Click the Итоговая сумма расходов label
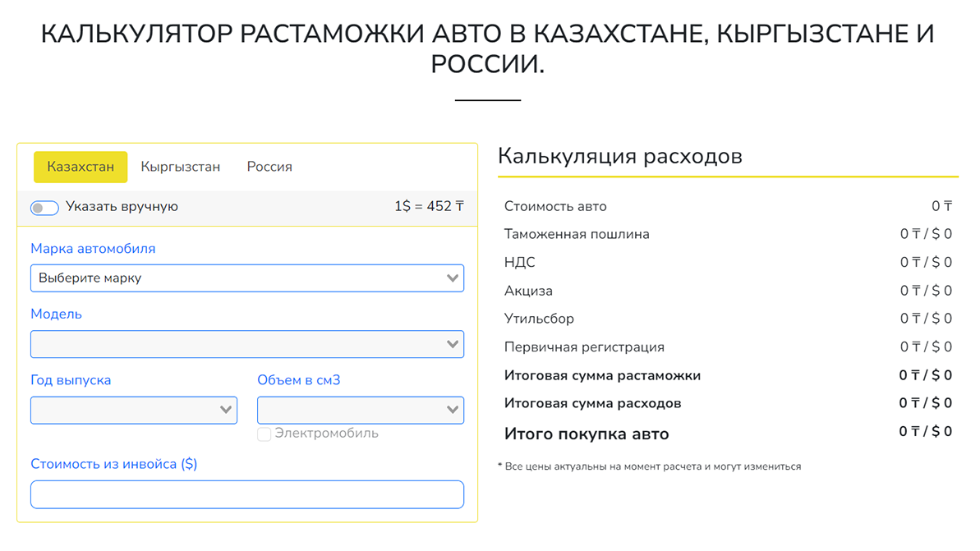 tap(592, 403)
